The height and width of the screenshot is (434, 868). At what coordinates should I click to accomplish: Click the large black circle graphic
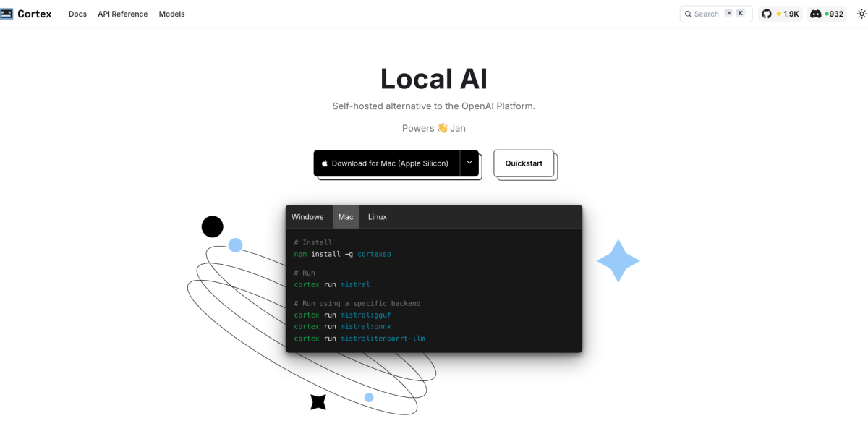pyautogui.click(x=212, y=226)
